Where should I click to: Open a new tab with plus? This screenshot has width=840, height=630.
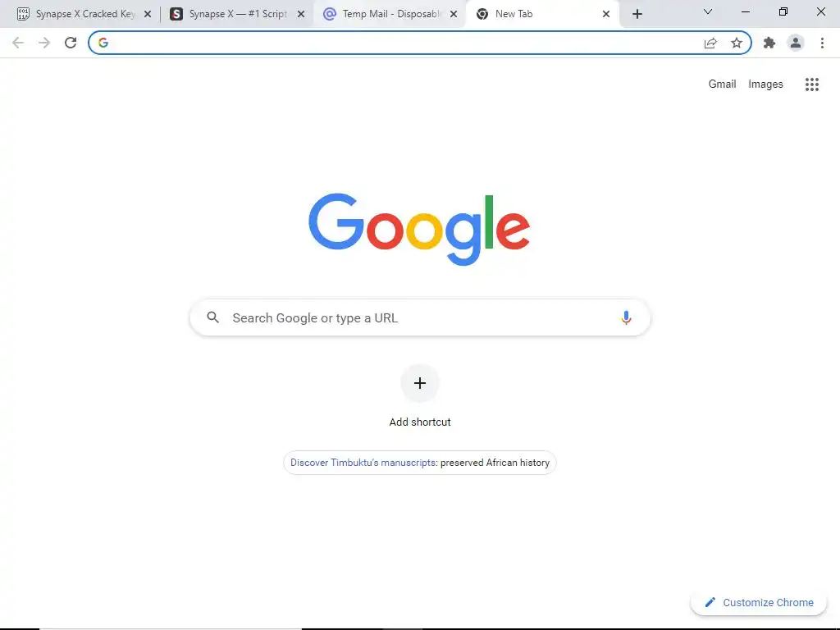pyautogui.click(x=637, y=14)
